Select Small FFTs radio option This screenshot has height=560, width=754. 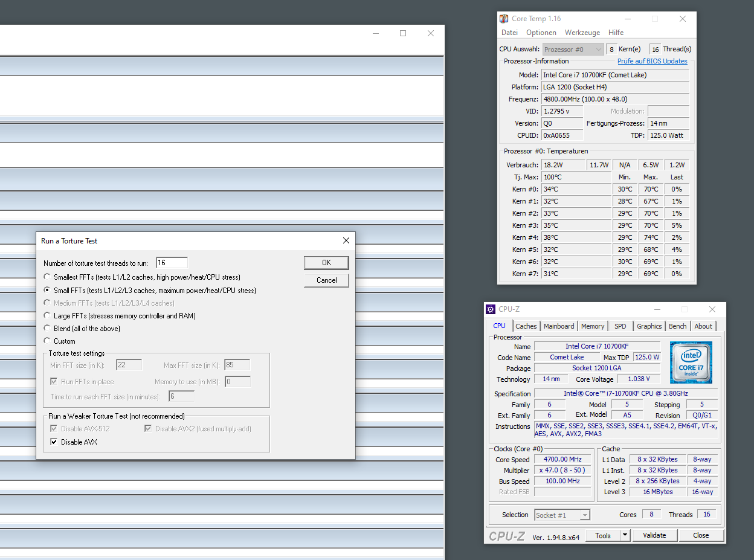click(47, 291)
